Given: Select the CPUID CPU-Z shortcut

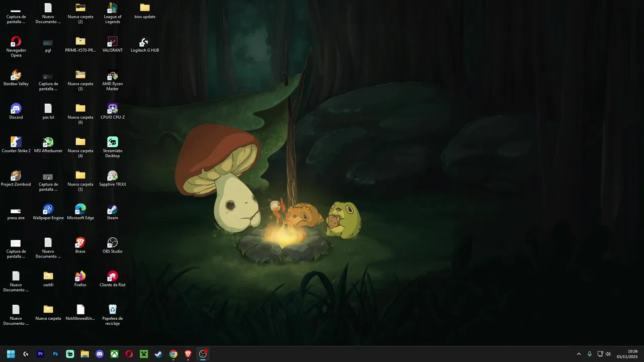Looking at the screenshot, I should [113, 111].
